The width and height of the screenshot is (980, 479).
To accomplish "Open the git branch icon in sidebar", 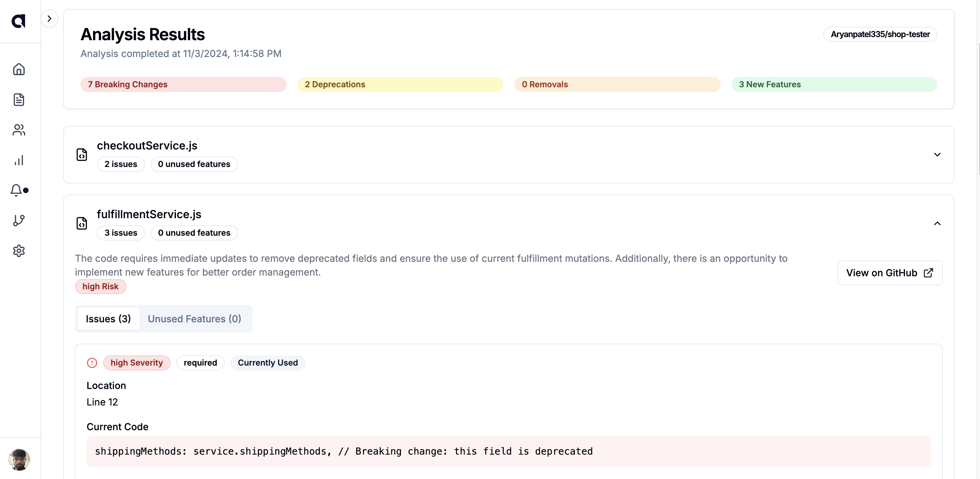I will (x=19, y=220).
